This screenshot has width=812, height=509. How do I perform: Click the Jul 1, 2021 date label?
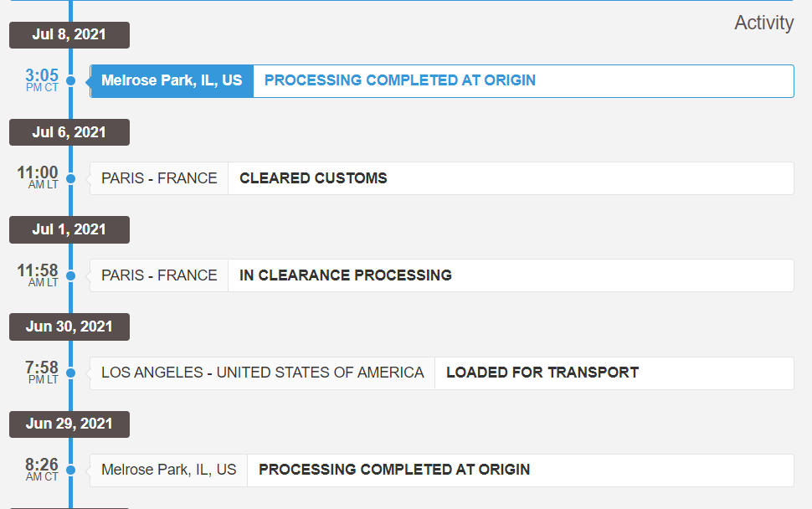click(x=69, y=229)
